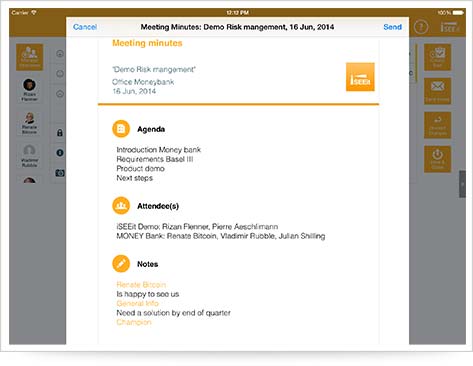Tap the Save & Close power tile
This screenshot has width=473, height=366.
437,159
